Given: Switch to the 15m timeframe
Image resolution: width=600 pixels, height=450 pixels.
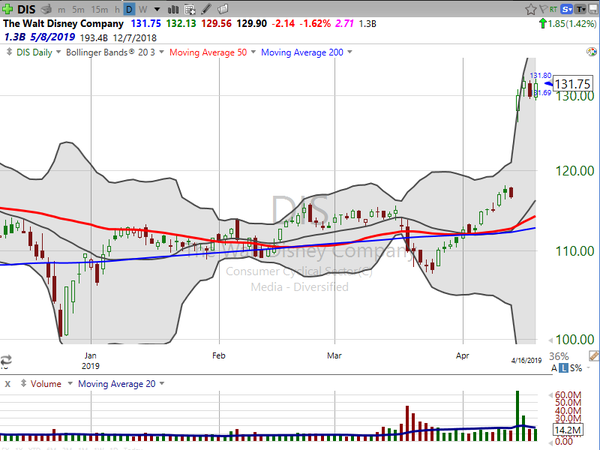Looking at the screenshot, I should [x=99, y=9].
